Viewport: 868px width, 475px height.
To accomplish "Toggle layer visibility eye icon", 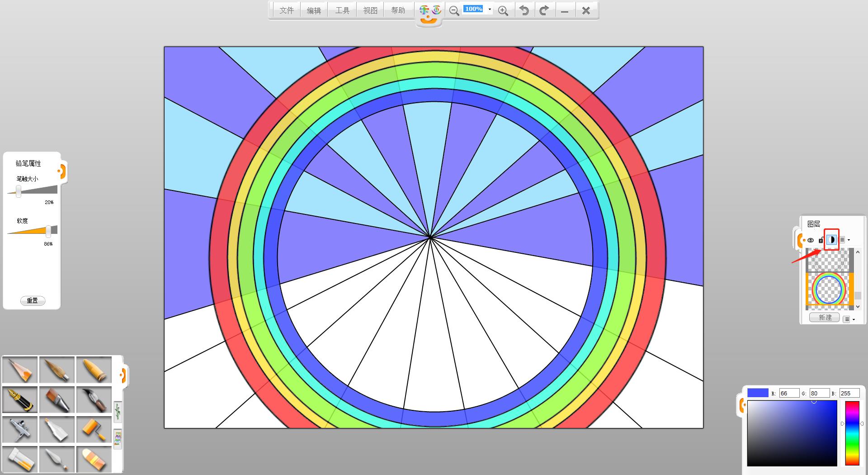I will point(811,240).
